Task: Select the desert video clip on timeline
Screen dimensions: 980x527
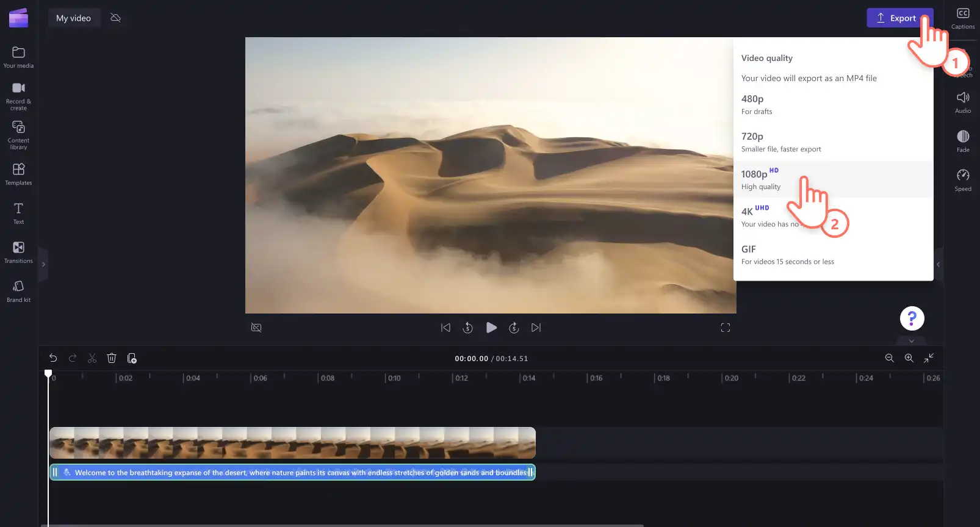Action: click(292, 443)
